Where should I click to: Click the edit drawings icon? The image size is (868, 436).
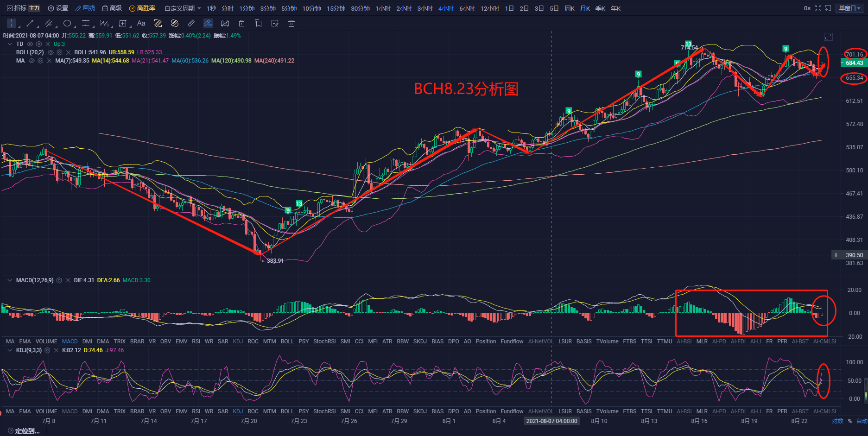pos(275,23)
